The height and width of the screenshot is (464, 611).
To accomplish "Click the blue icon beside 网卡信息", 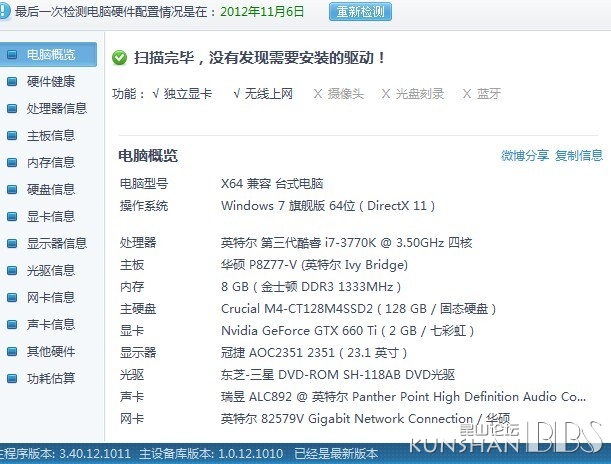I will pyautogui.click(x=12, y=298).
